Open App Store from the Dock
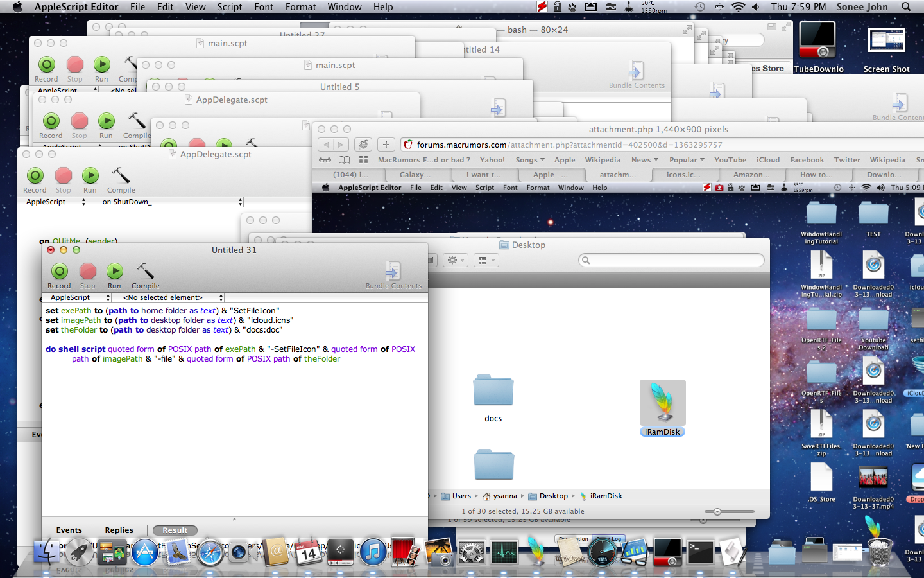The width and height of the screenshot is (924, 578). pyautogui.click(x=145, y=552)
